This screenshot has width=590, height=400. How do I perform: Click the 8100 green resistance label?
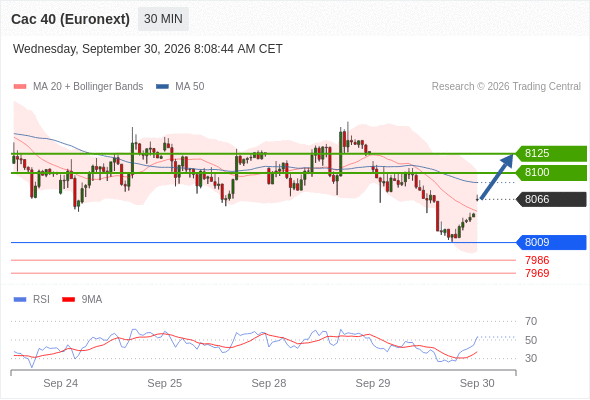[x=551, y=172]
